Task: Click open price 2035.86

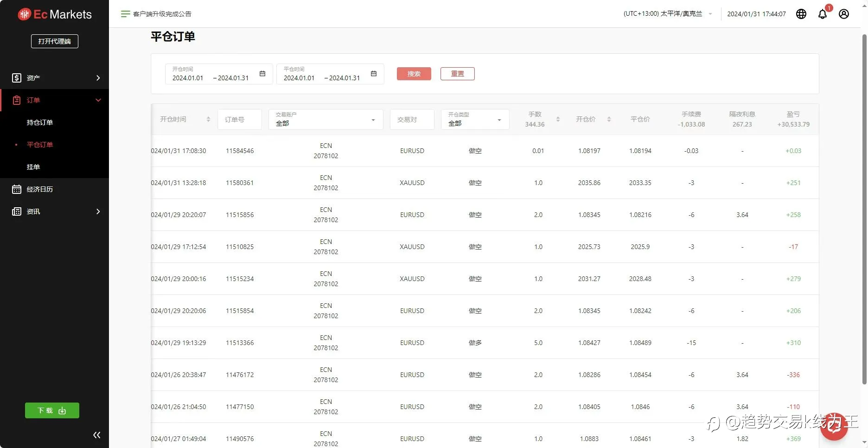Action: (x=589, y=183)
